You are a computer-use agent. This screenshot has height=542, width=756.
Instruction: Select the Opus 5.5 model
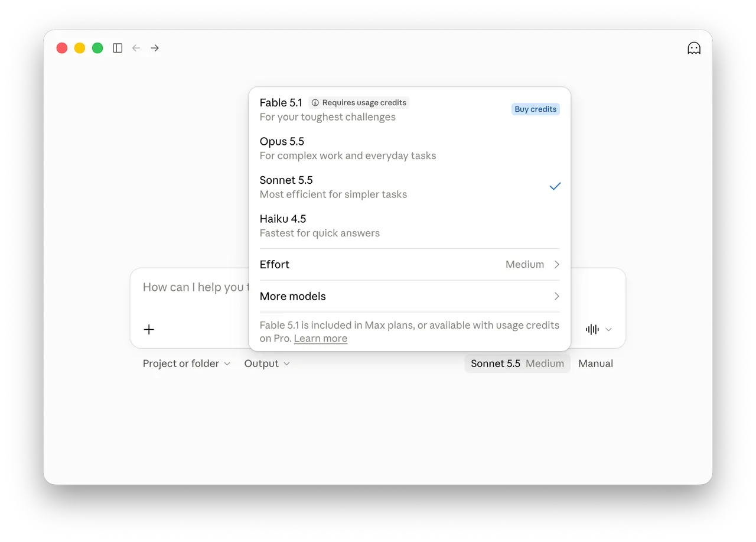point(410,148)
